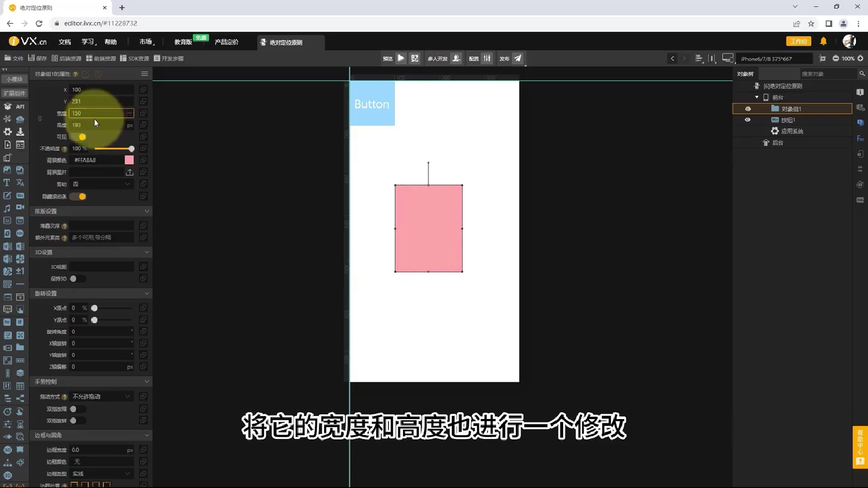Image resolution: width=868 pixels, height=488 pixels.
Task: Toggle visibility eye of 按钮1
Action: 748,120
